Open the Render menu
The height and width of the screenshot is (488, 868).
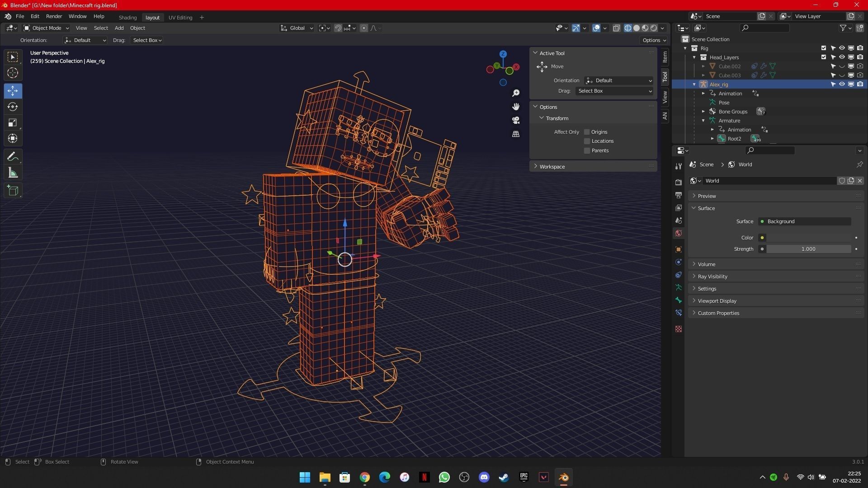pos(54,16)
